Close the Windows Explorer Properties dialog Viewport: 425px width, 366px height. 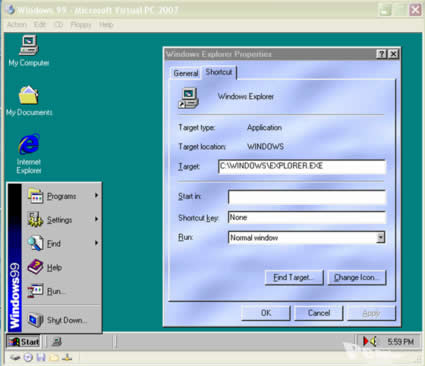(x=393, y=54)
